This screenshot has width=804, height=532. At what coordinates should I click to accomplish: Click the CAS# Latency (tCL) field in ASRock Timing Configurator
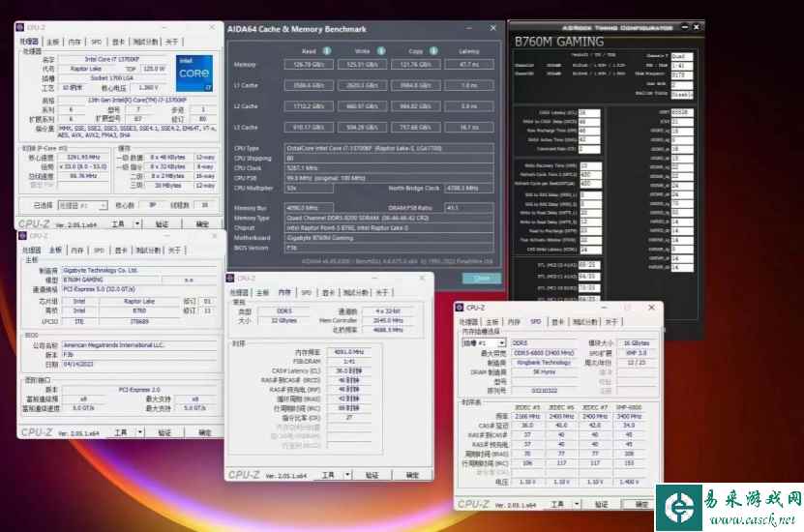pyautogui.click(x=589, y=112)
